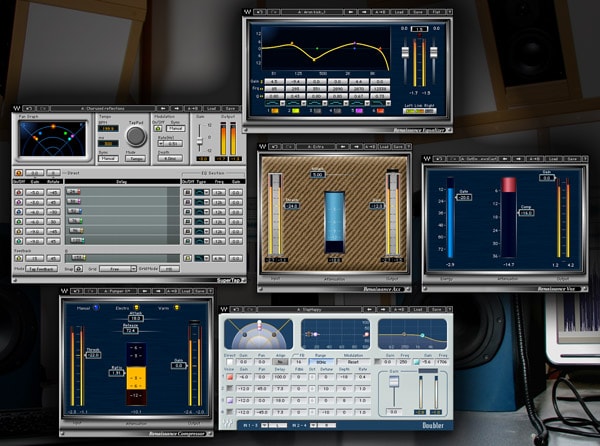Enable the Feedback On/Off button in SuperTap
Screen dimensions: 600x446
pyautogui.click(x=19, y=259)
